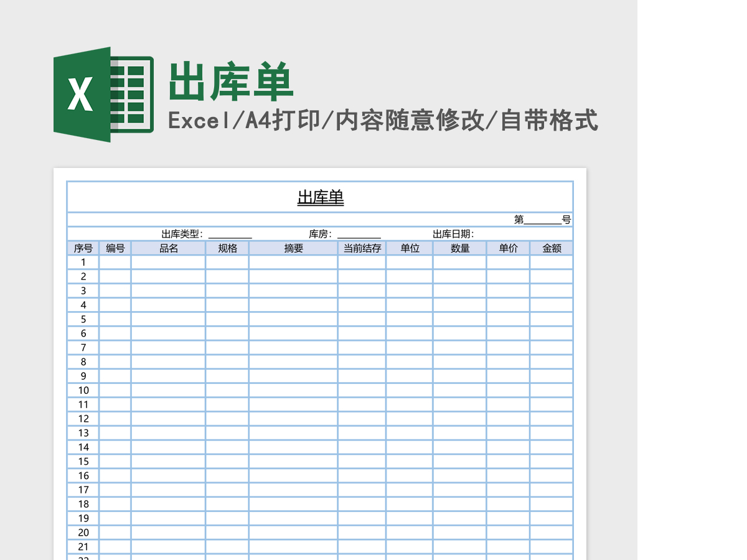747x560 pixels.
Task: Click row number 3 in 序号 column
Action: point(83,291)
